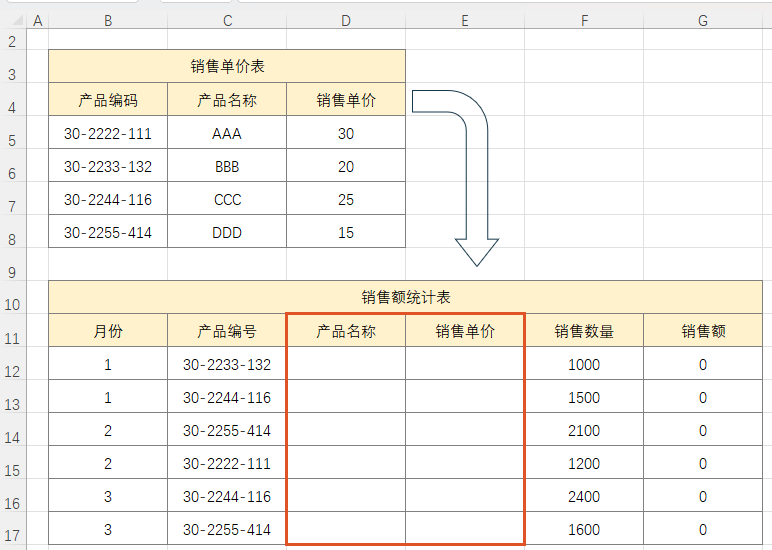Screen dimensions: 772x550
Task: Select cell C15 containing 30-2222-111
Action: (227, 463)
